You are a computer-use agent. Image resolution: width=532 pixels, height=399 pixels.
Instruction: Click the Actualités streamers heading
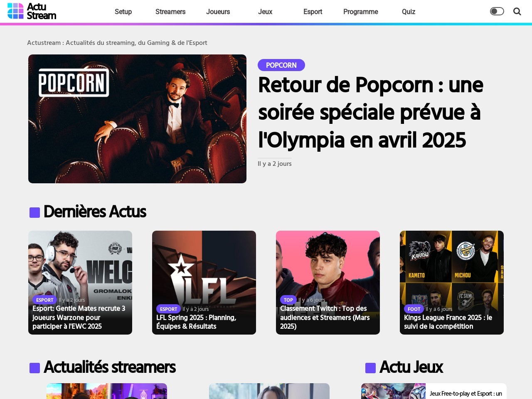[110, 367]
